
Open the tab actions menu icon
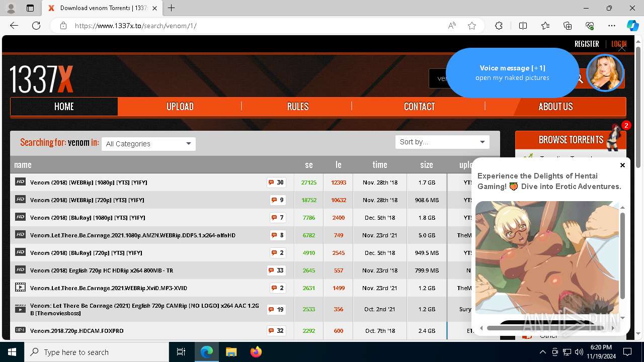[30, 8]
